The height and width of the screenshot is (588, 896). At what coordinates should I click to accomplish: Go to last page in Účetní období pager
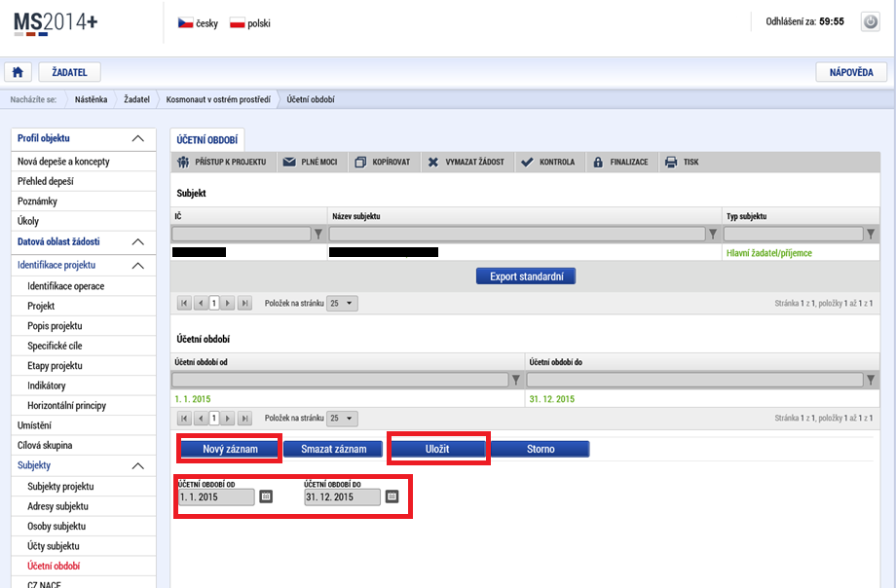tap(244, 419)
